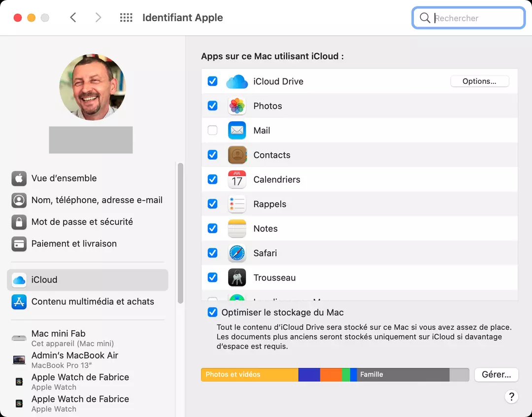
Task: Click the Mac mini device icon
Action: click(19, 338)
